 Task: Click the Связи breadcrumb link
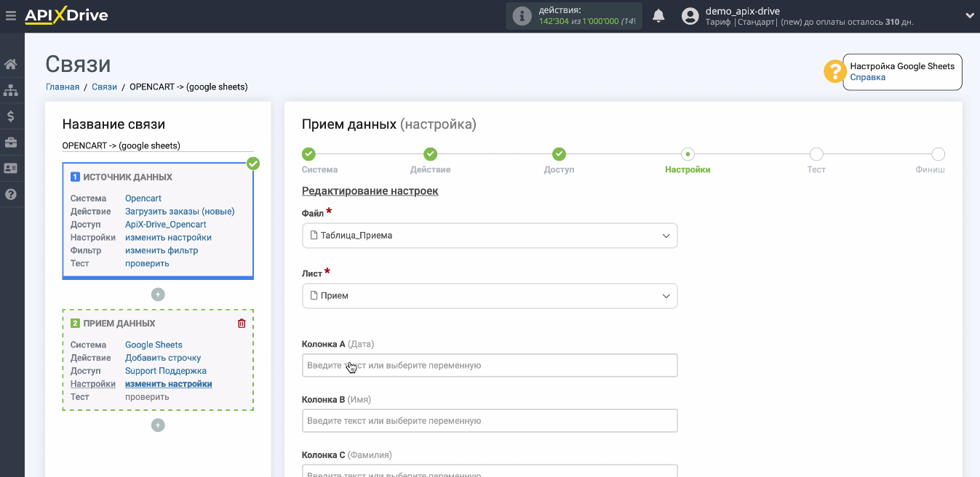tap(104, 87)
